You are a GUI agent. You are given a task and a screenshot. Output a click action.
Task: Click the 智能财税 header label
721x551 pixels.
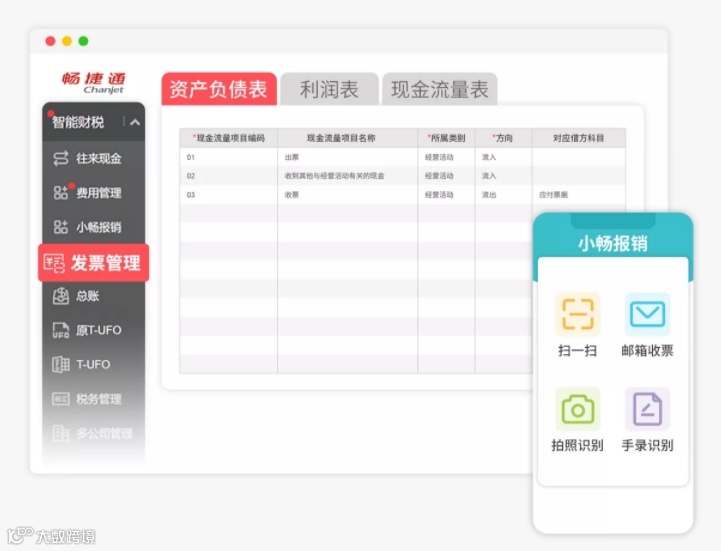click(78, 122)
